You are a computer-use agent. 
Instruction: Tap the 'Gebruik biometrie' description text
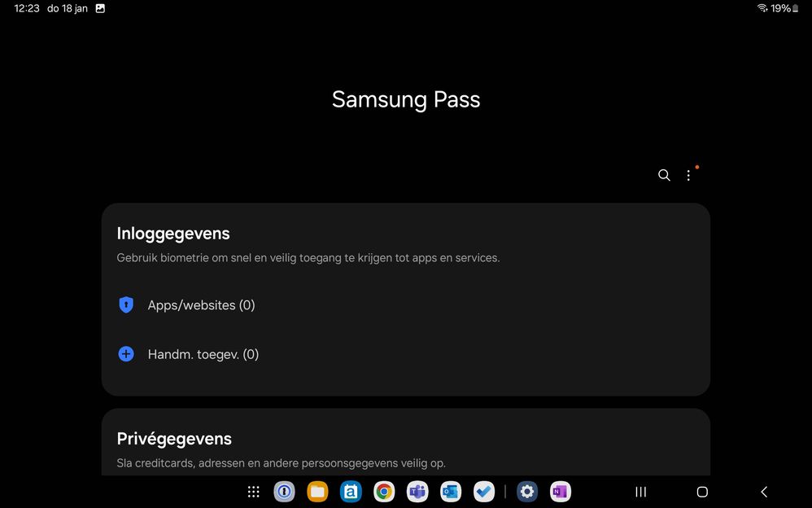308,257
